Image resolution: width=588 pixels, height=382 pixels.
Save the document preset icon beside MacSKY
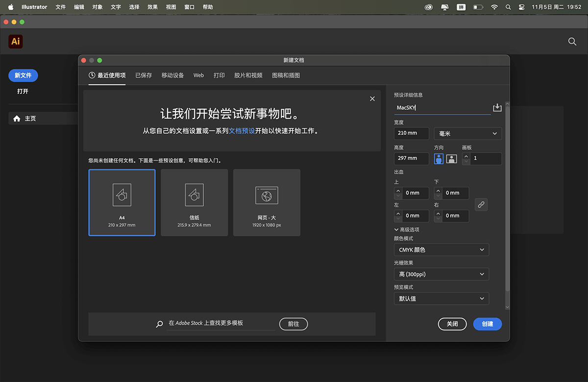497,108
